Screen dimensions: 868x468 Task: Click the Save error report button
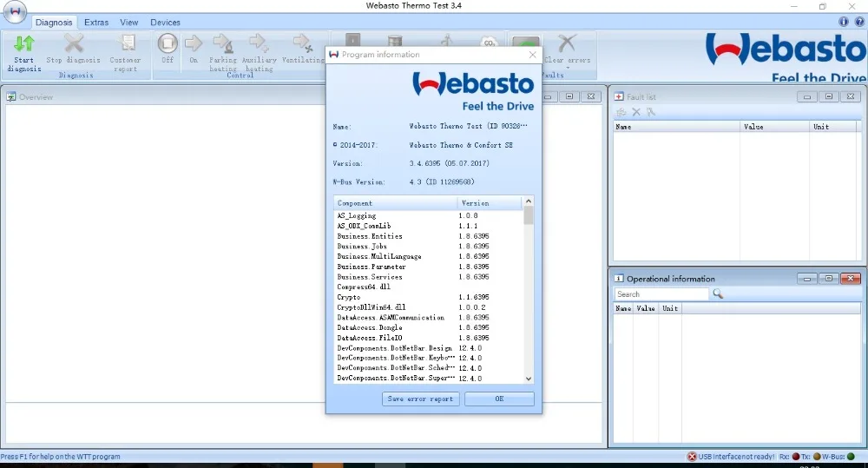tap(420, 399)
